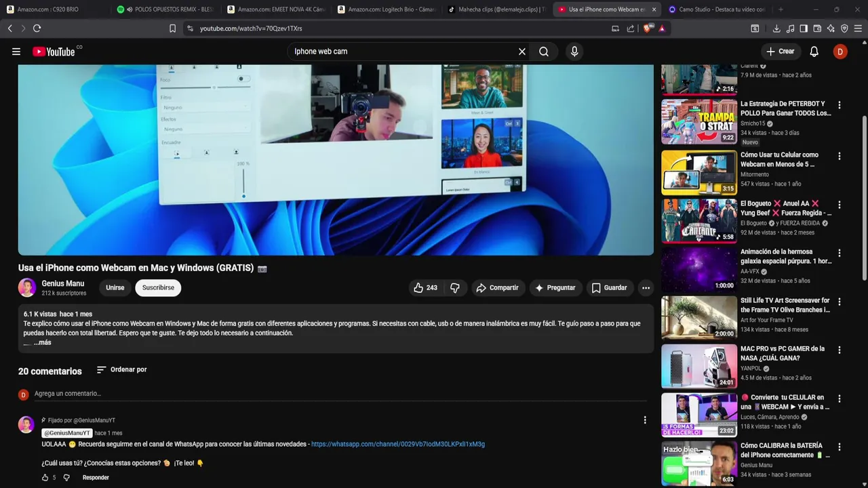The height and width of the screenshot is (488, 868).
Task: Open more actions for the video
Action: [x=646, y=288]
